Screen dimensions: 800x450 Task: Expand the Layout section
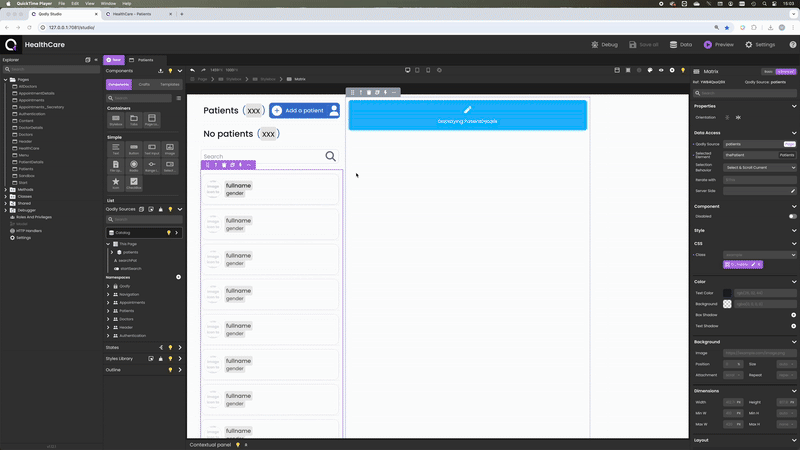[x=794, y=440]
